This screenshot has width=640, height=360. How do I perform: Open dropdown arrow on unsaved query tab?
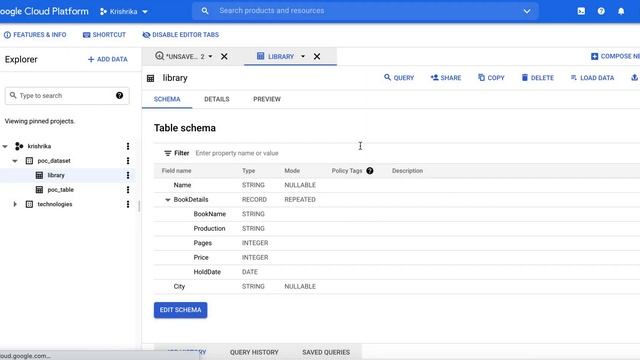click(x=210, y=56)
